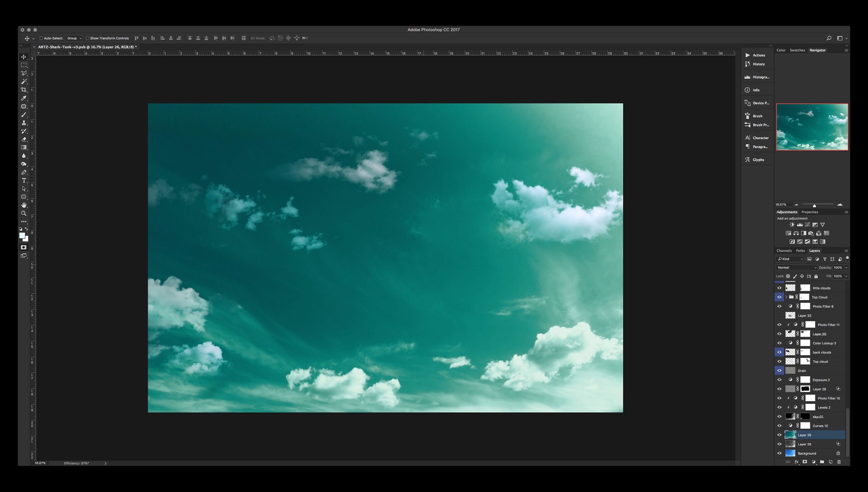This screenshot has width=868, height=492.
Task: Hide the Background layer
Action: click(780, 453)
